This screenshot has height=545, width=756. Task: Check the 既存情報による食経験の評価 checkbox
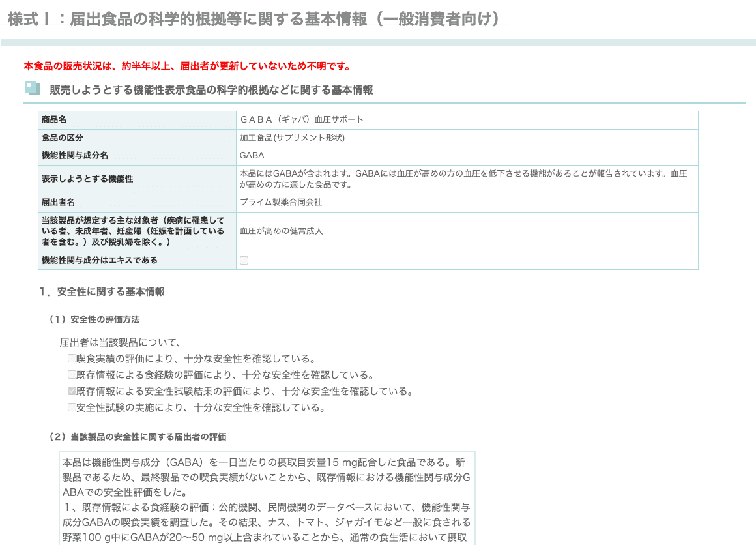[72, 374]
